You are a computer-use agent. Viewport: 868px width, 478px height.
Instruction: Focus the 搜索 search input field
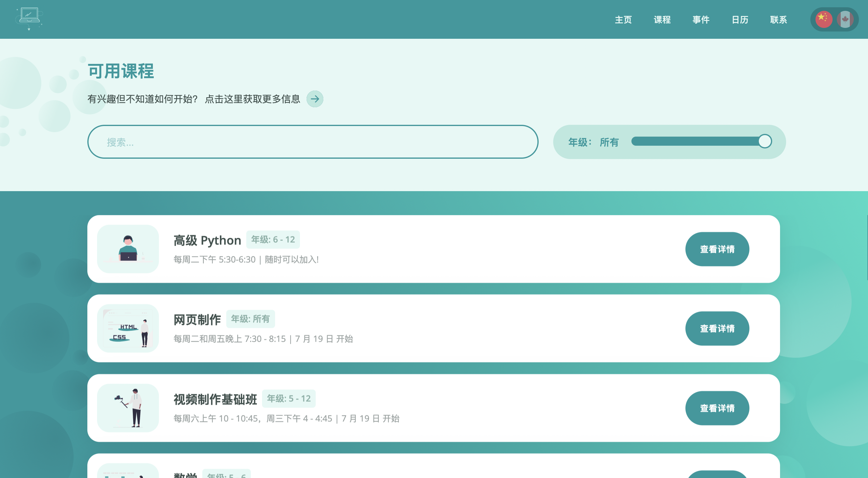pyautogui.click(x=312, y=142)
